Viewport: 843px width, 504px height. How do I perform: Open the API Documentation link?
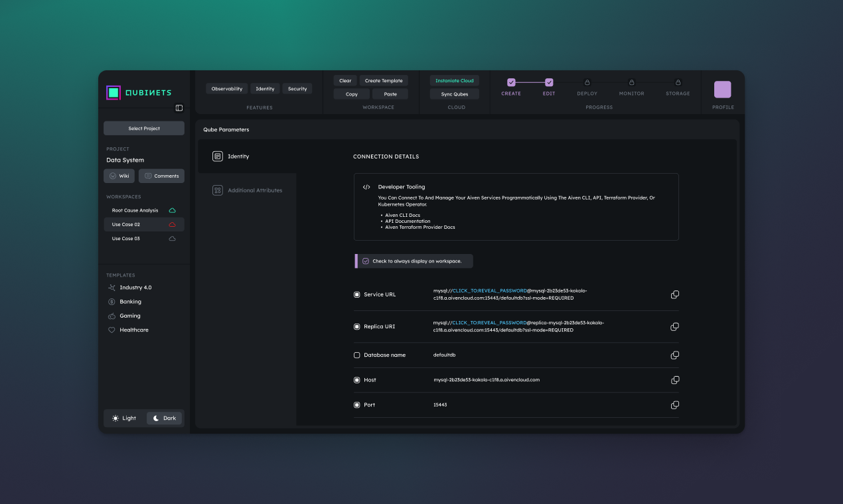click(x=408, y=221)
